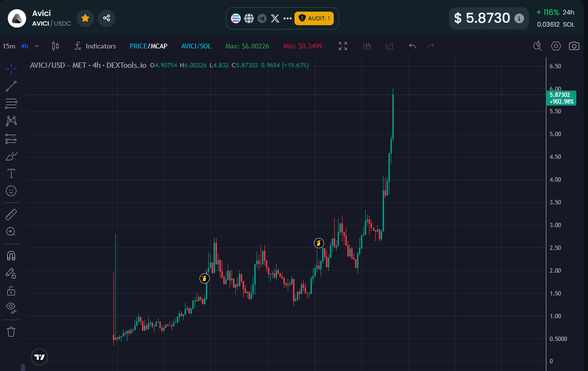Screen dimensions: 588x371
Task: Expand the timeframe dropdown chevron
Action: (37, 46)
